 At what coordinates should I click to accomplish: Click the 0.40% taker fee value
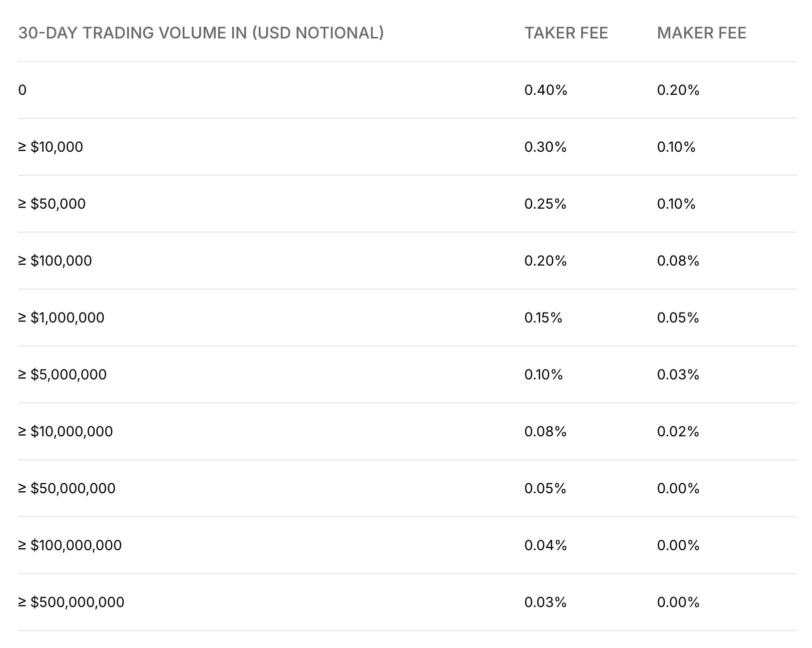(x=545, y=90)
